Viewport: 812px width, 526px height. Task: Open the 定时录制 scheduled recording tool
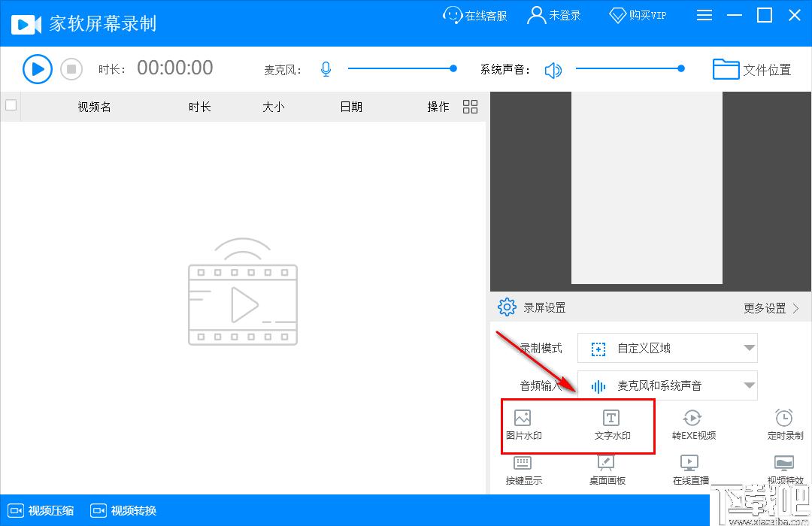coord(785,425)
